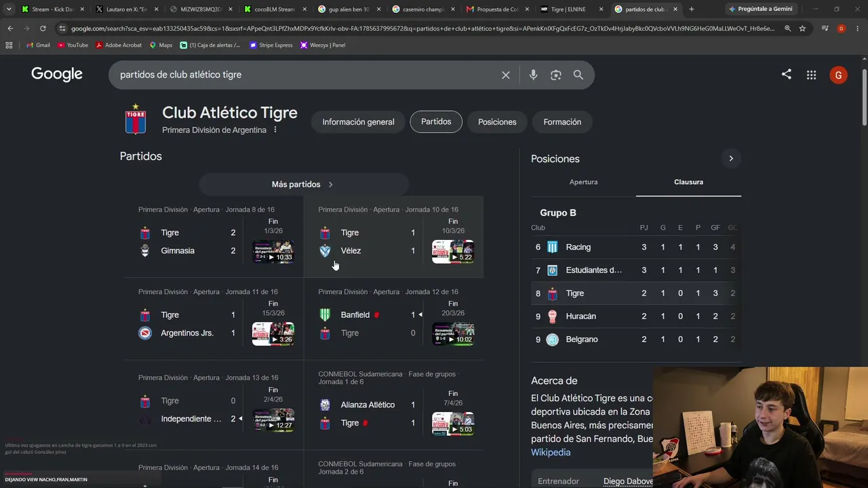Switch standings to Clausura
This screenshot has height=488, width=868.
[688, 182]
